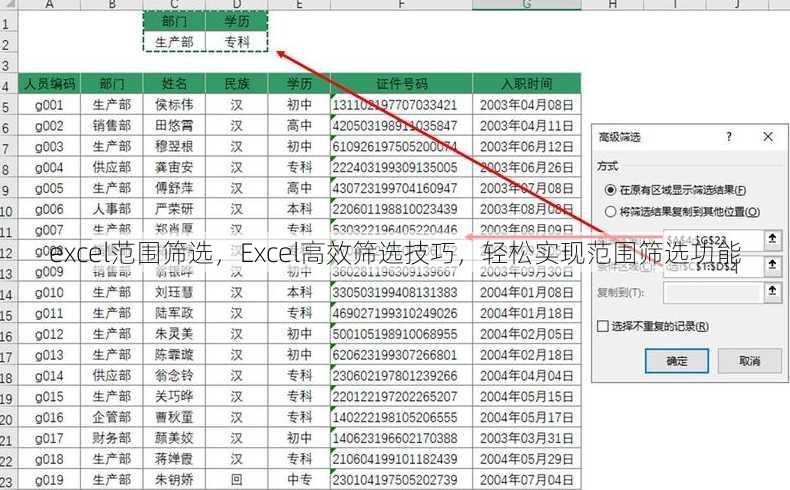Screen dimensions: 790x490
Task: Select date cell 2003年04月11日
Action: (x=526, y=125)
